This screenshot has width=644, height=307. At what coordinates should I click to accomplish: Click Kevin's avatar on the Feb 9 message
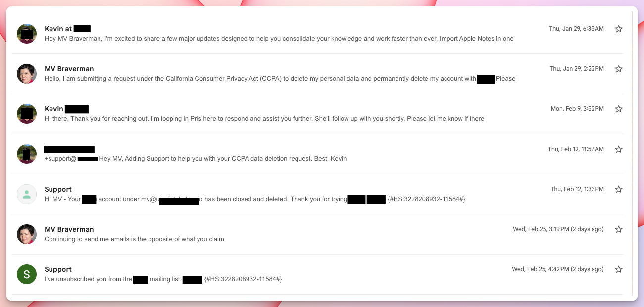27,114
